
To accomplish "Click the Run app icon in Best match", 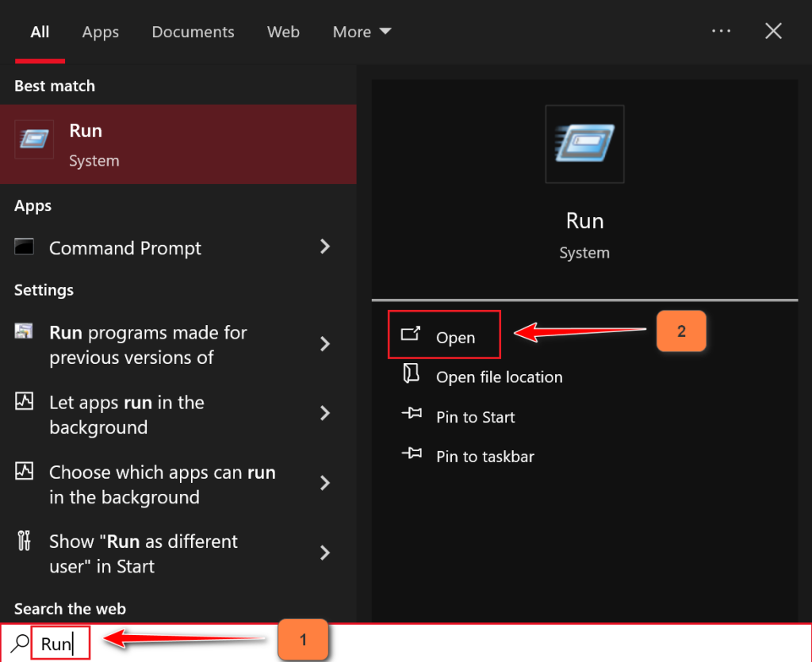I will [x=34, y=140].
